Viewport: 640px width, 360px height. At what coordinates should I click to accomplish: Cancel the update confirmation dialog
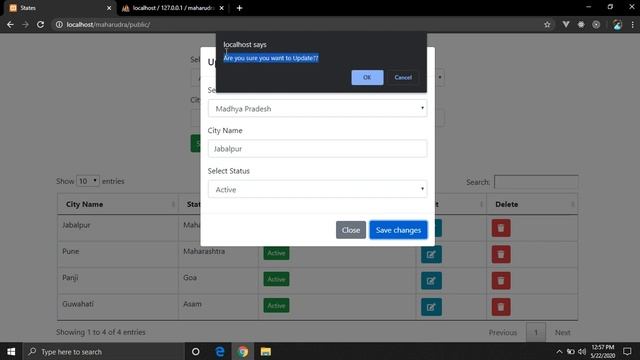coord(403,78)
